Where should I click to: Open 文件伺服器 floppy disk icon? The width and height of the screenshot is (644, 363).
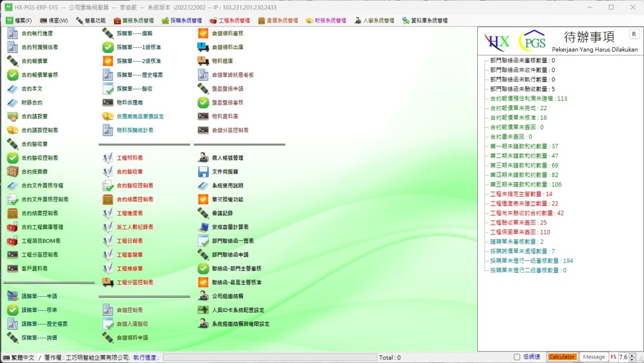203,171
